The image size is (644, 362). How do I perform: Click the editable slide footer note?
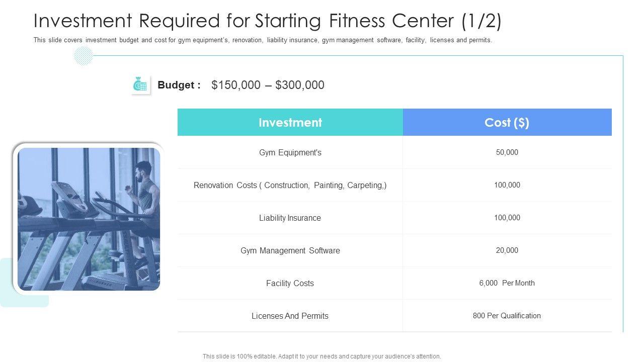click(322, 356)
